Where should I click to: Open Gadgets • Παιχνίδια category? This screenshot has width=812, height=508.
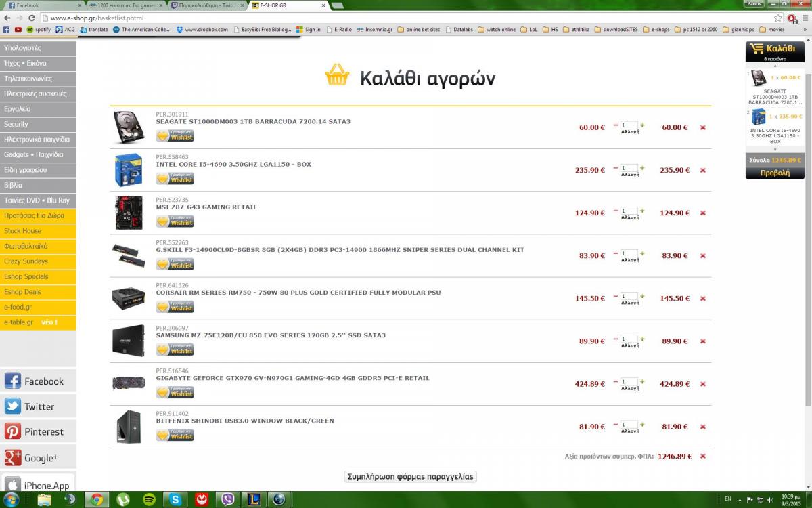click(x=38, y=154)
